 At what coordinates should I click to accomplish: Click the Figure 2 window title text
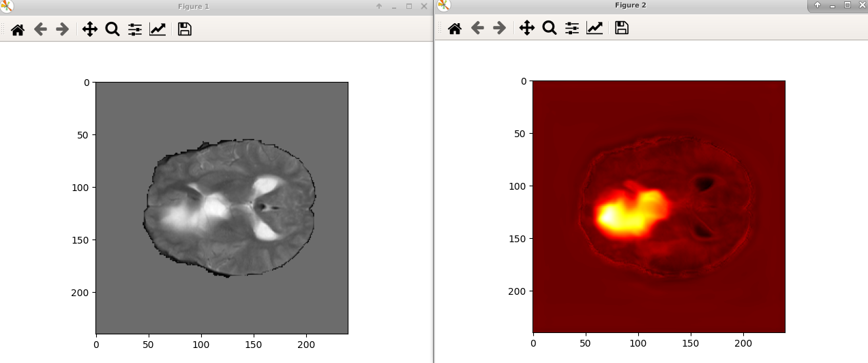(630, 5)
